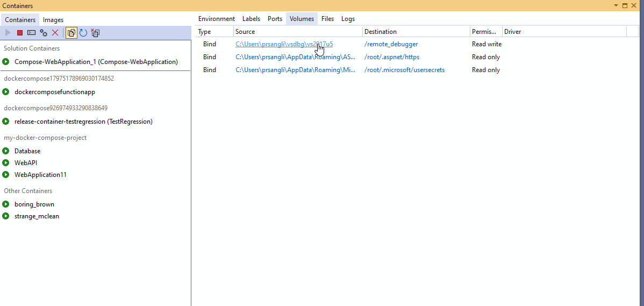Select the Containers tab

(20, 20)
